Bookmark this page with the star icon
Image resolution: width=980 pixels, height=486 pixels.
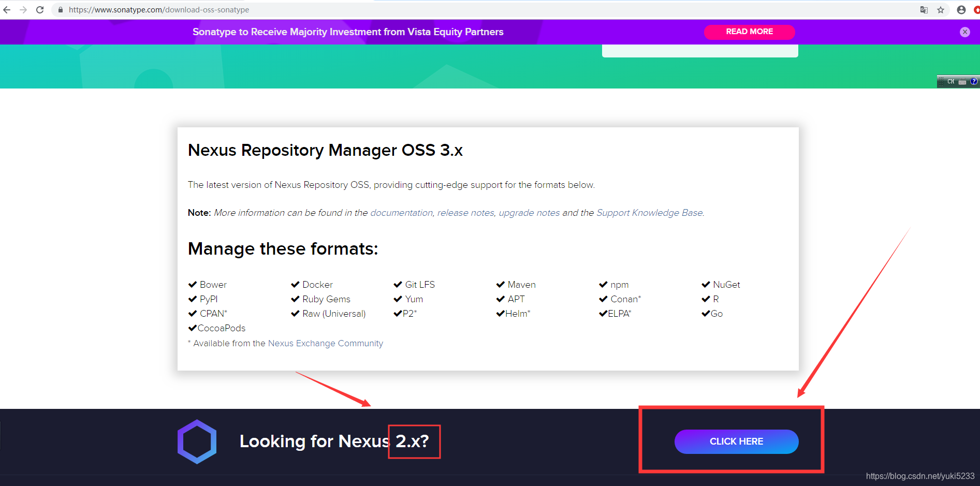click(x=941, y=10)
